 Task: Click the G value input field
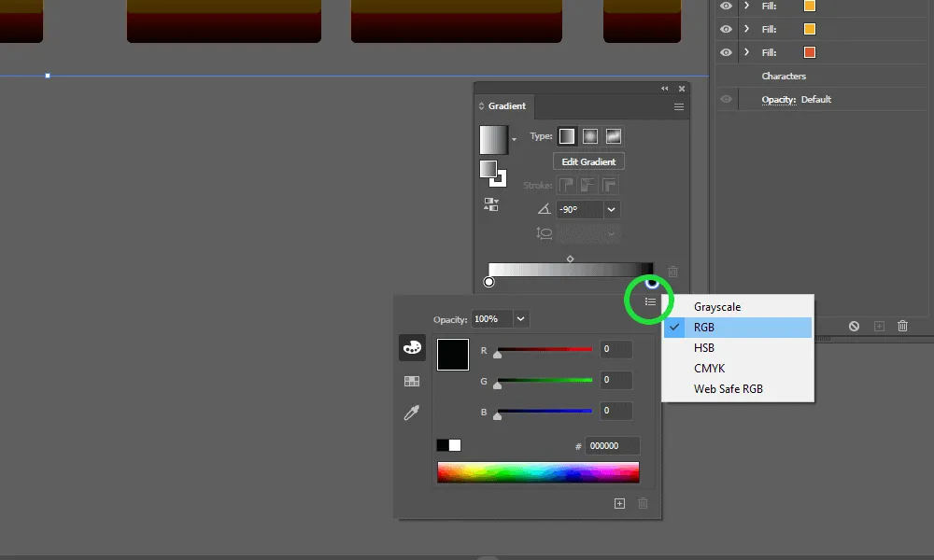click(616, 380)
